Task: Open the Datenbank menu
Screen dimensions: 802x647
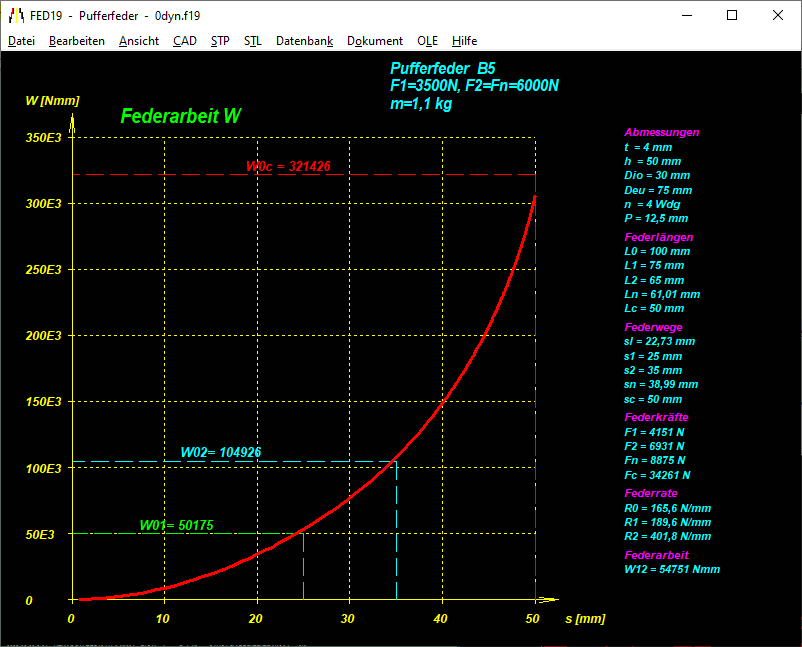Action: (304, 41)
